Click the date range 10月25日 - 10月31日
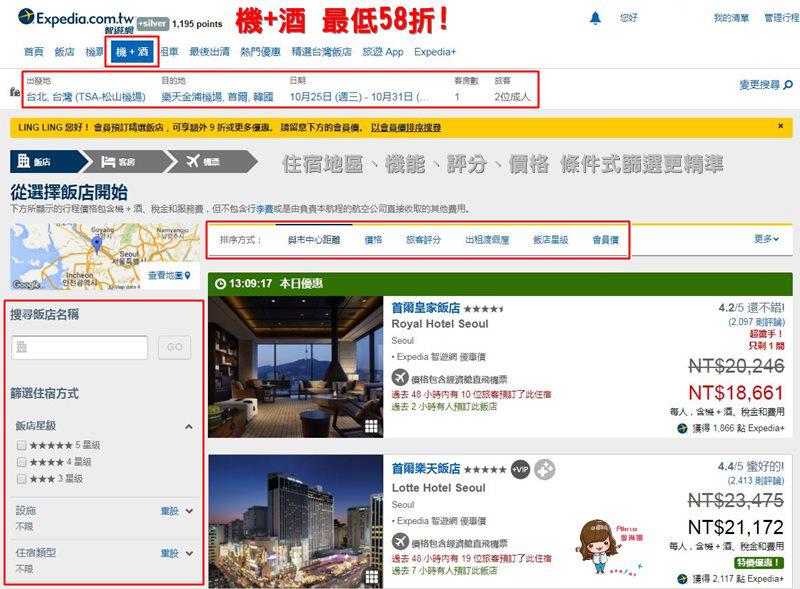The width and height of the screenshot is (800, 589). (x=359, y=97)
